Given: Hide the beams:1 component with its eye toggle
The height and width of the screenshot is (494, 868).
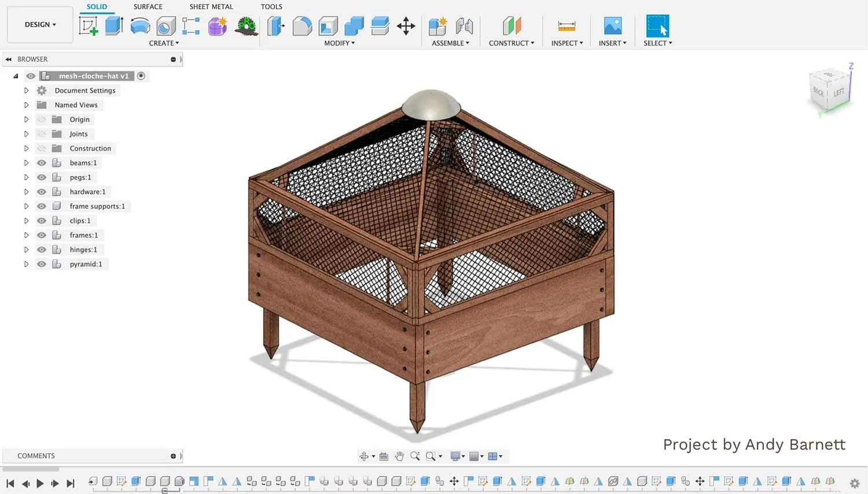Looking at the screenshot, I should (41, 163).
